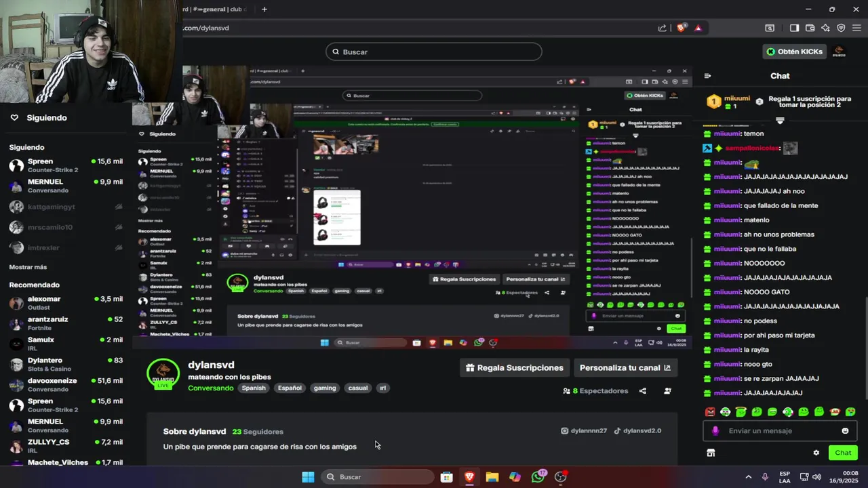Open the Brave Wallet icon
The height and width of the screenshot is (488, 868).
click(x=810, y=28)
